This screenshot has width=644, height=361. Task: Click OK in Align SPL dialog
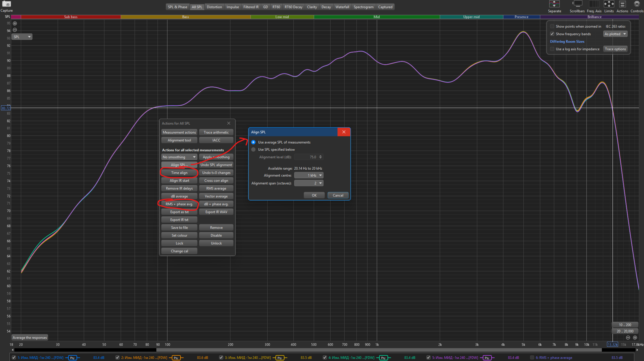(314, 195)
